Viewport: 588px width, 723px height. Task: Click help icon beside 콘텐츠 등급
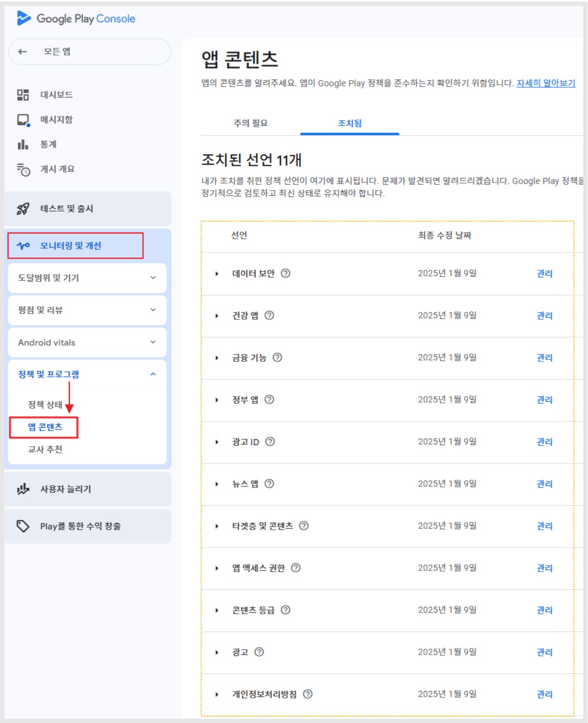(286, 610)
